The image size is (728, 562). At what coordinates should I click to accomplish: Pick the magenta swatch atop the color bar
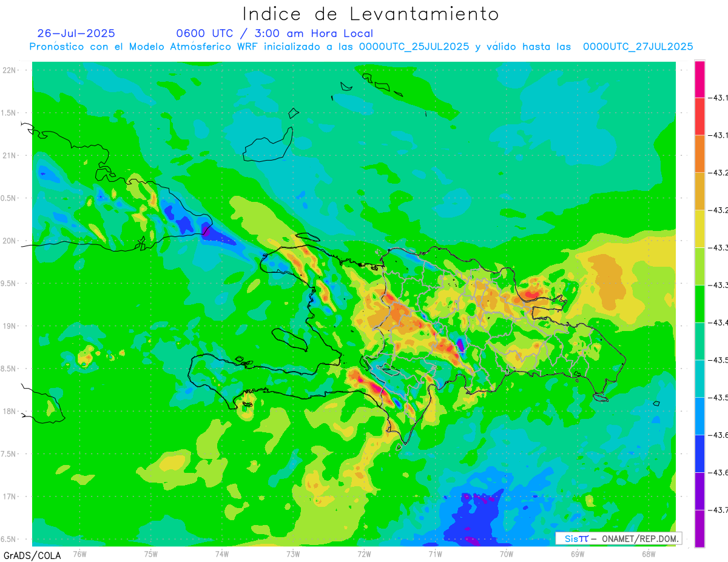699,79
